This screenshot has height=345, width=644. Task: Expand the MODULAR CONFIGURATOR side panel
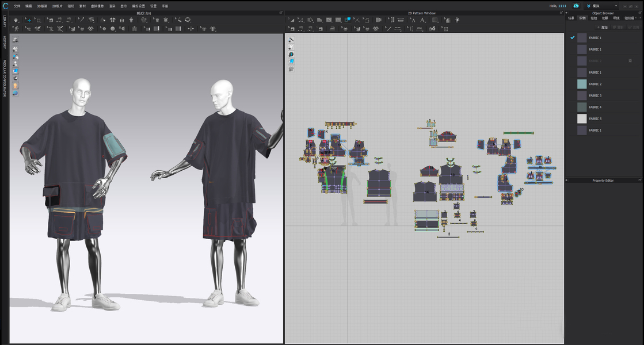pyautogui.click(x=5, y=78)
